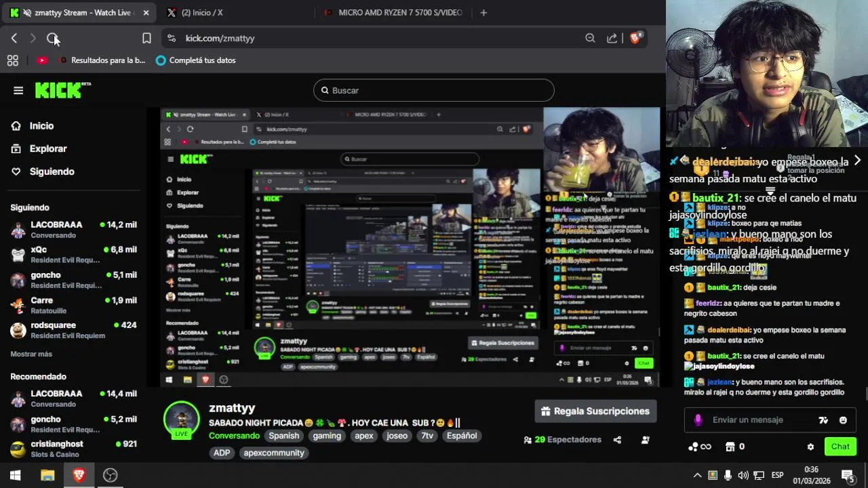
Task: Open Brave Shields lion icon
Action: coord(635,38)
